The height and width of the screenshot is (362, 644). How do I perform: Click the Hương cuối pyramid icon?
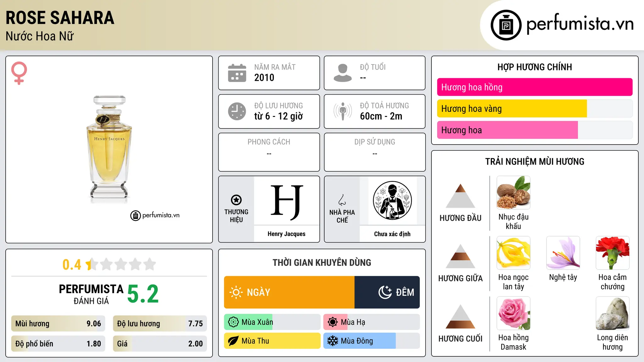(x=460, y=316)
